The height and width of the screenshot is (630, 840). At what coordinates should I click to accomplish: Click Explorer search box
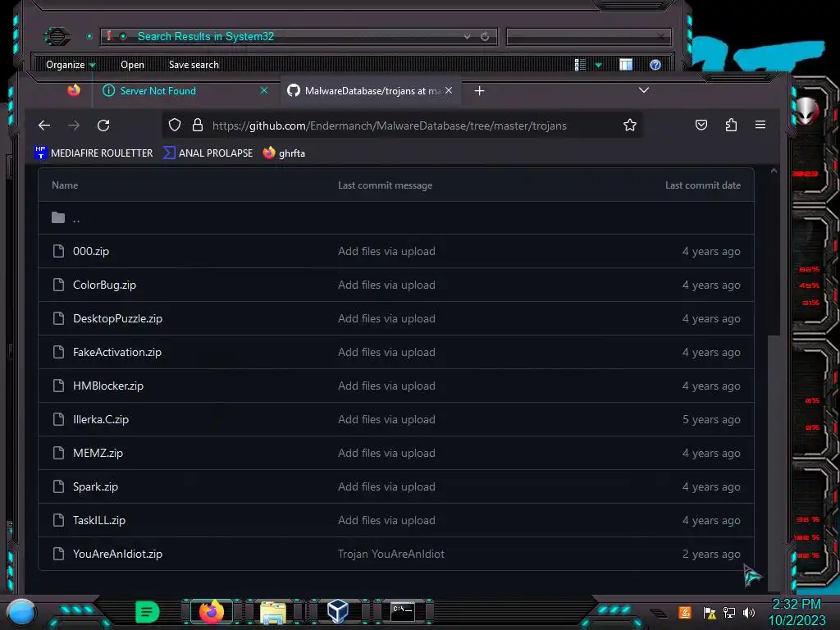click(x=588, y=36)
